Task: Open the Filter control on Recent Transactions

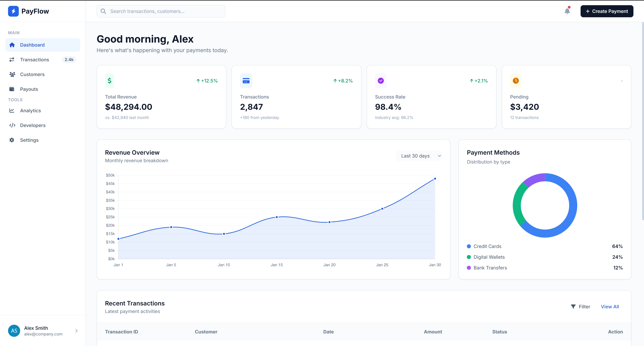Action: click(x=580, y=307)
